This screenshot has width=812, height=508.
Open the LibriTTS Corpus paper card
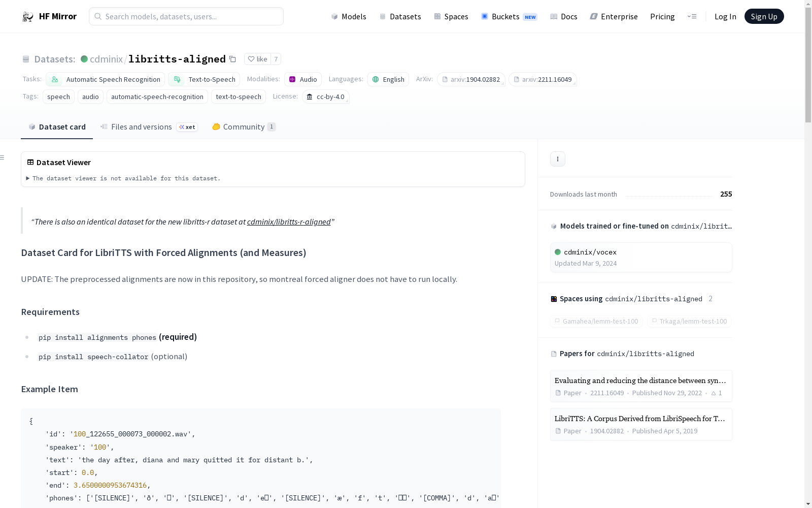coord(641,424)
